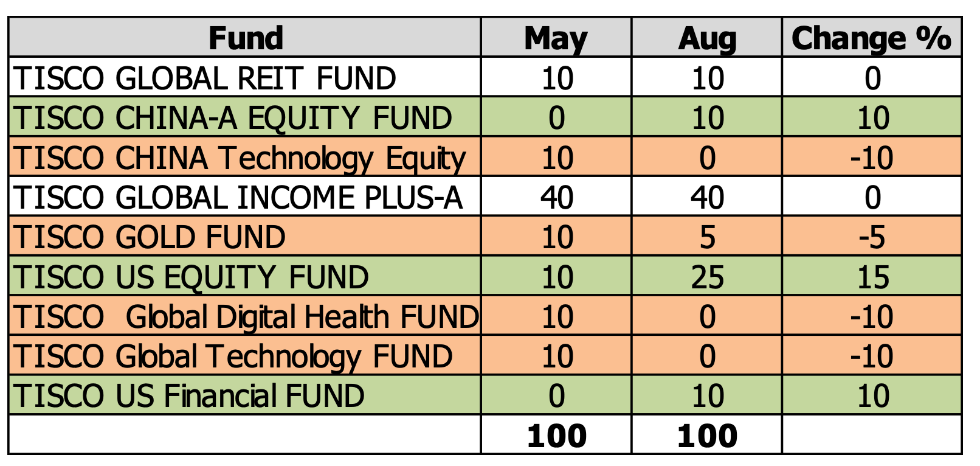Select the Aug column header

point(706,38)
